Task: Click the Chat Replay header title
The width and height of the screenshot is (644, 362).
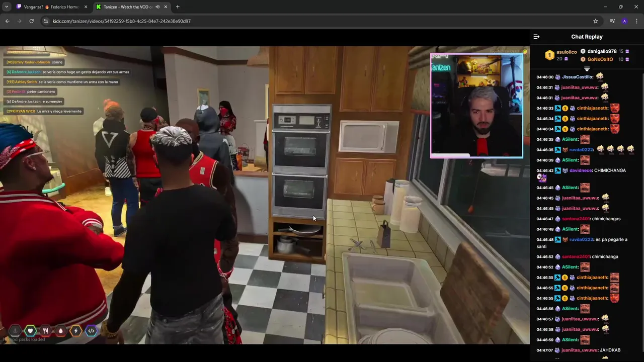Action: pyautogui.click(x=587, y=37)
